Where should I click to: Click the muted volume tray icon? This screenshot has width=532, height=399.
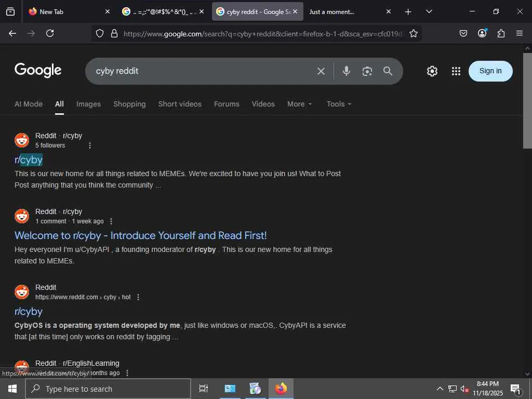[464, 389]
